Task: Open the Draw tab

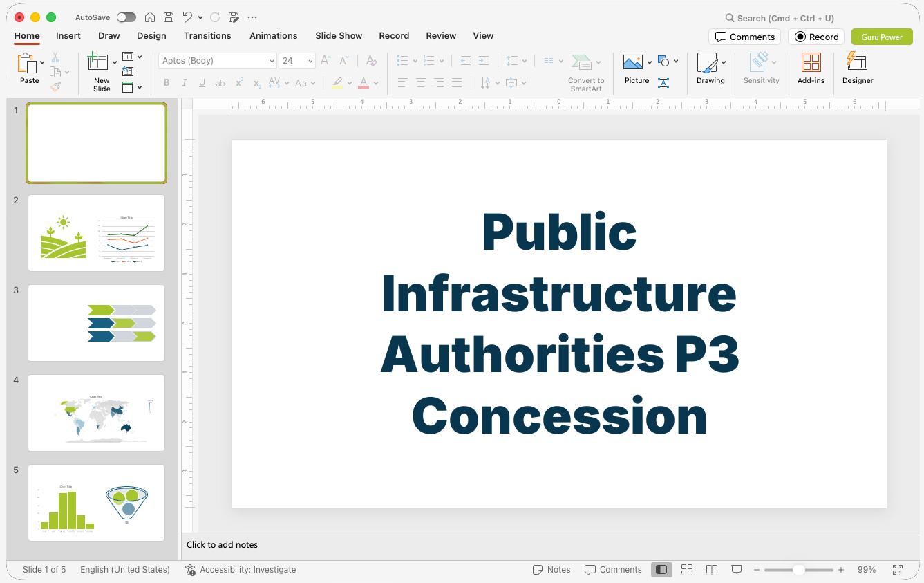Action: coord(109,36)
